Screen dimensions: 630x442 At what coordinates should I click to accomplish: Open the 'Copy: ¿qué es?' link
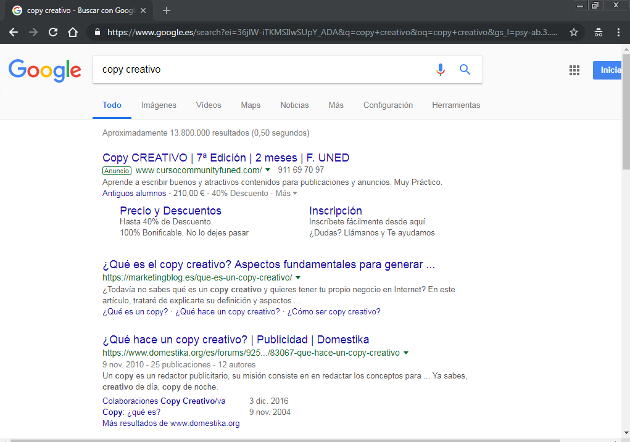click(131, 412)
